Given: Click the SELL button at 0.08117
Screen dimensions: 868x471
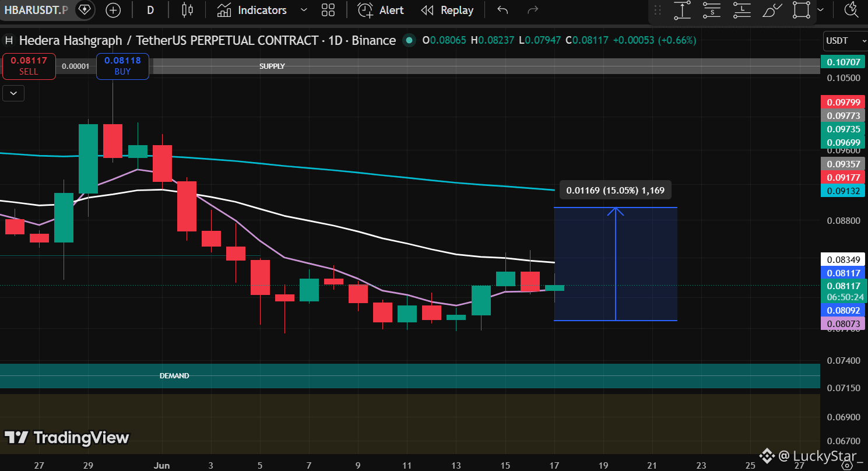Looking at the screenshot, I should tap(29, 66).
